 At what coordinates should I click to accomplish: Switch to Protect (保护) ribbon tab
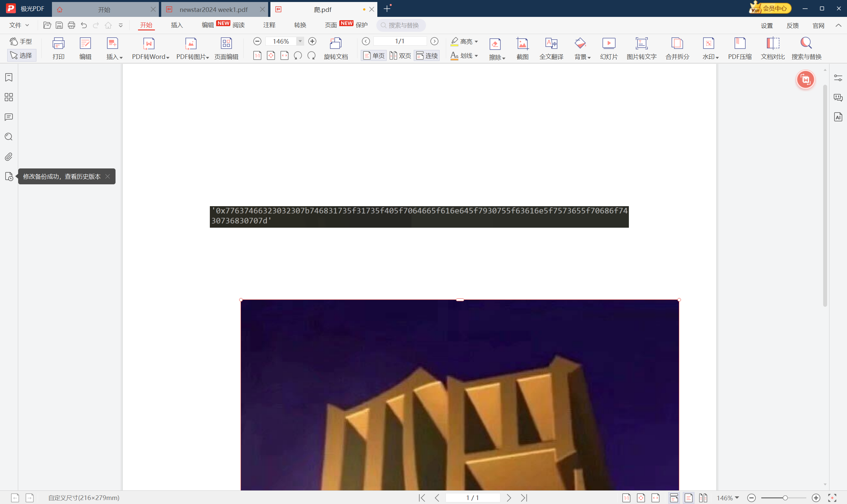click(361, 25)
